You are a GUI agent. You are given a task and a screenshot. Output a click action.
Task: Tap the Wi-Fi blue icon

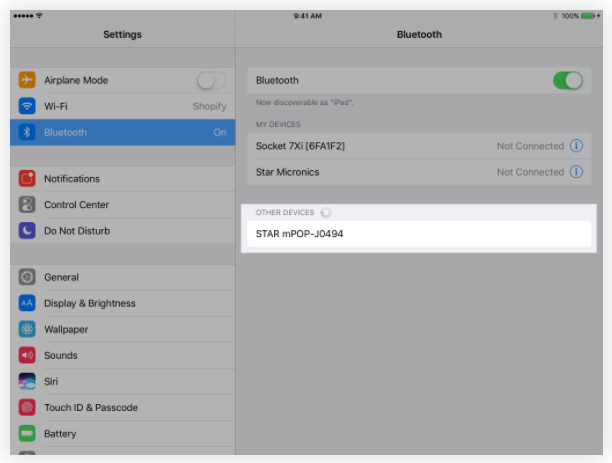pos(27,106)
